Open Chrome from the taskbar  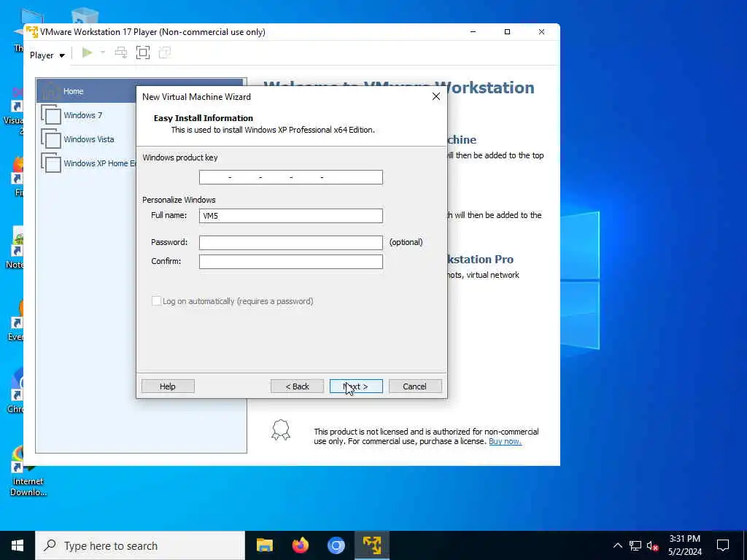336,545
